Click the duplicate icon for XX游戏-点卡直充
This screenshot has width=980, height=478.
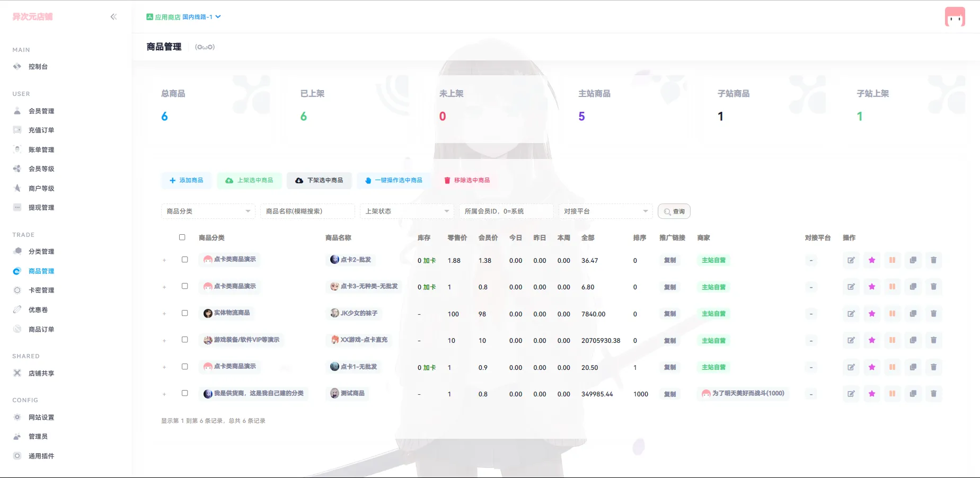[913, 340]
